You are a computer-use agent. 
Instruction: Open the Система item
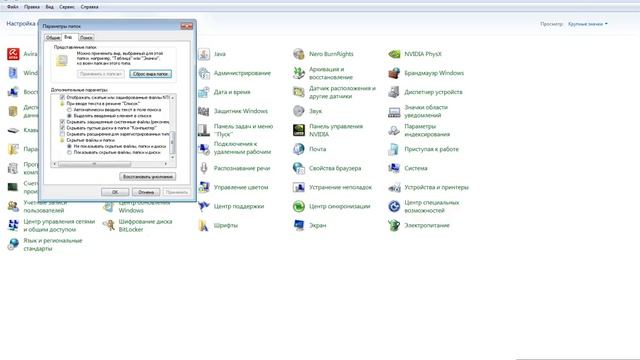408,168
